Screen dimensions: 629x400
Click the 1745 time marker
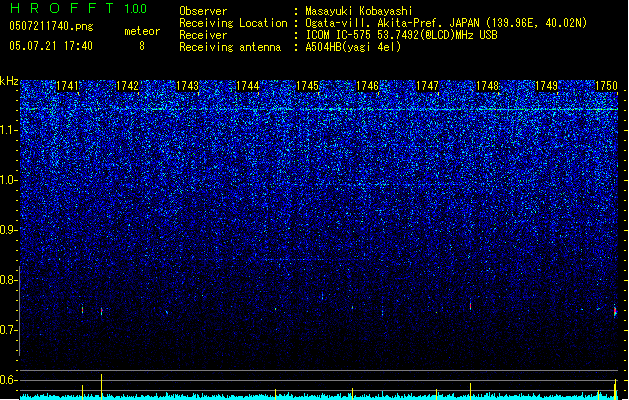click(307, 86)
